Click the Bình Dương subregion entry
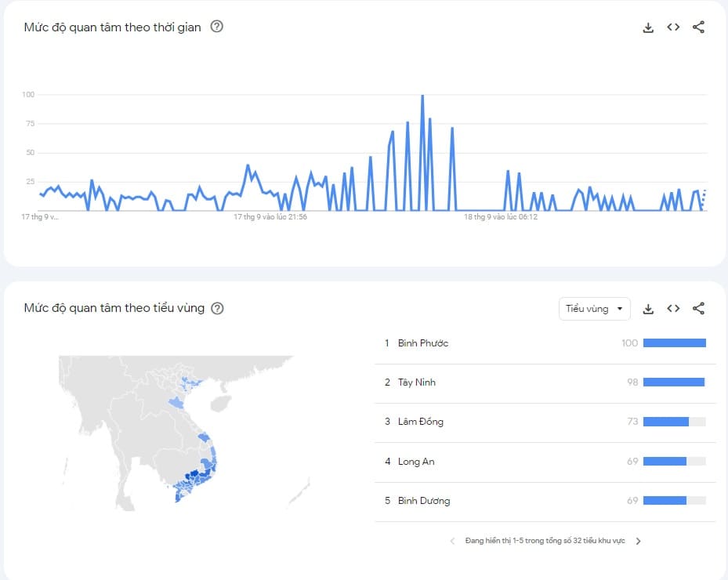Screen dimensions: 728x580 [x=423, y=501]
